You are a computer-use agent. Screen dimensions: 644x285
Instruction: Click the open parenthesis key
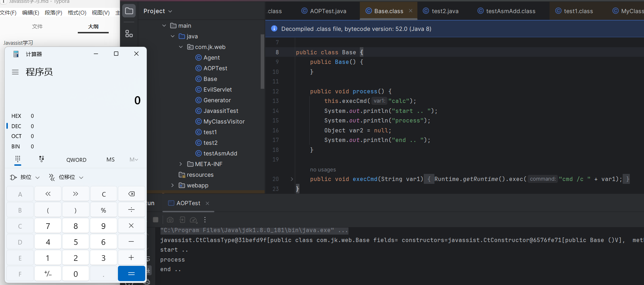pyautogui.click(x=48, y=210)
